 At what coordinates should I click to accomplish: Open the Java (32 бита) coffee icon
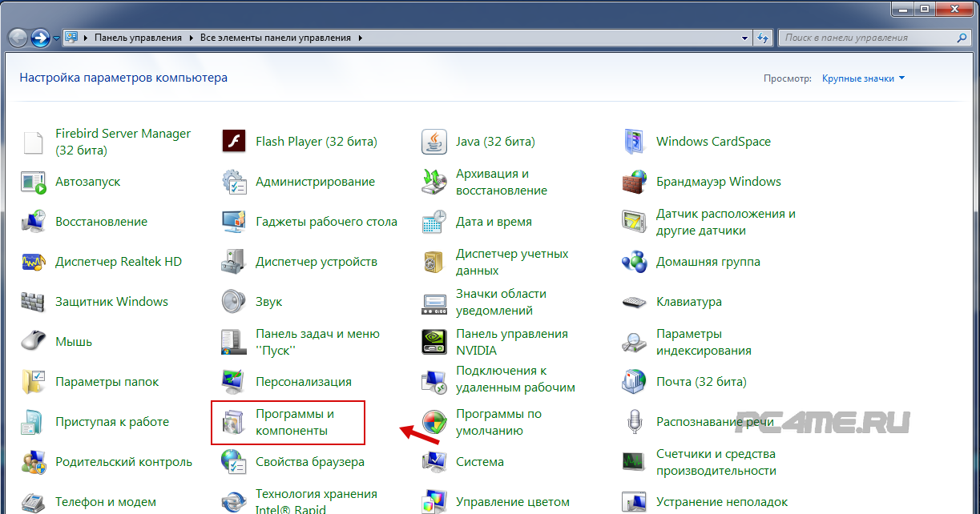click(434, 142)
